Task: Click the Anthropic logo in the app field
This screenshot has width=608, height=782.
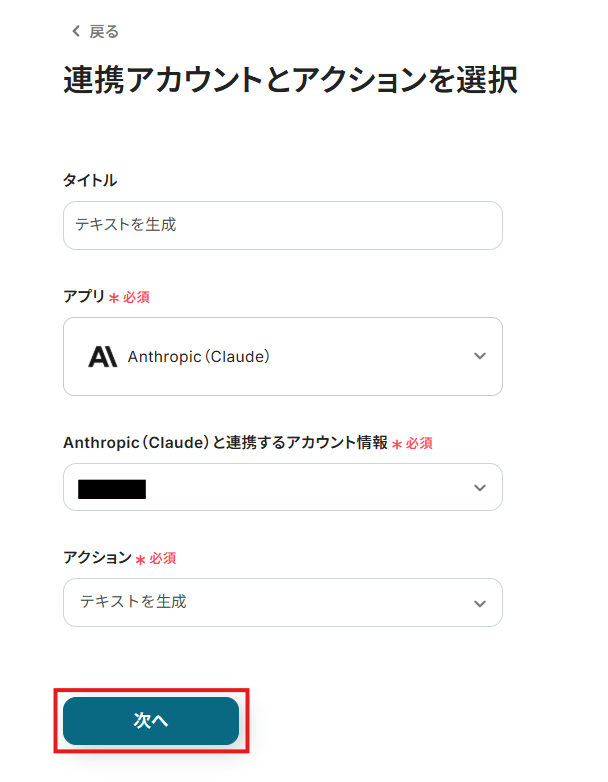Action: (x=102, y=357)
